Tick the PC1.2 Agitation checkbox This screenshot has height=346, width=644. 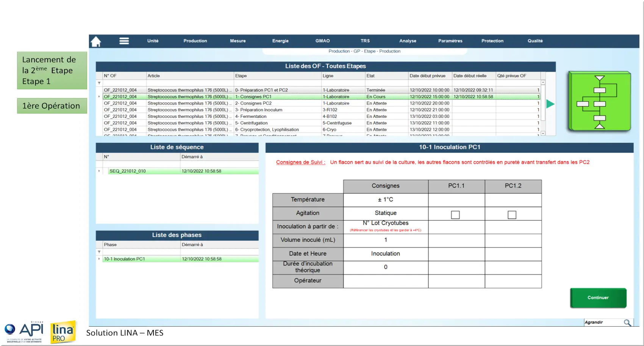512,215
